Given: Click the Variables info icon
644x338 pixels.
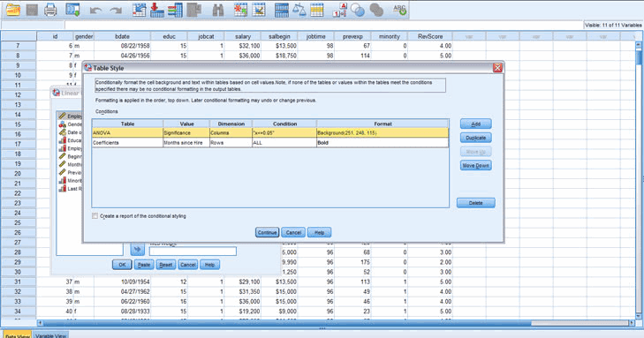Looking at the screenshot, I should [x=175, y=10].
